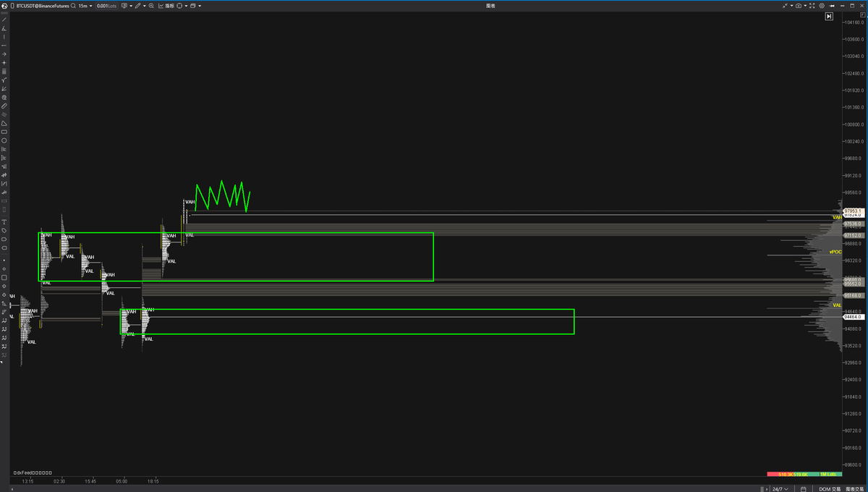Viewport: 868px width, 492px height.
Task: Expand the crosshair mode dropdown arrow
Action: [187, 6]
